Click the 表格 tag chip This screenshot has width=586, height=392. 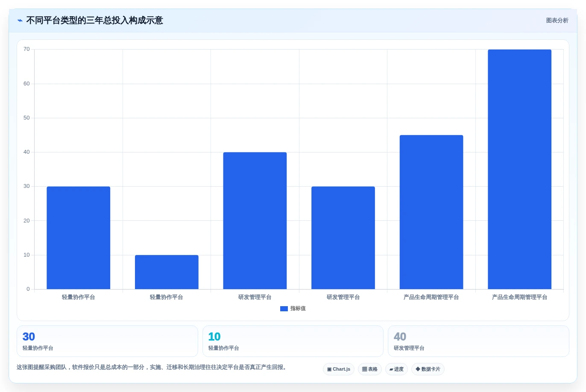(x=370, y=369)
